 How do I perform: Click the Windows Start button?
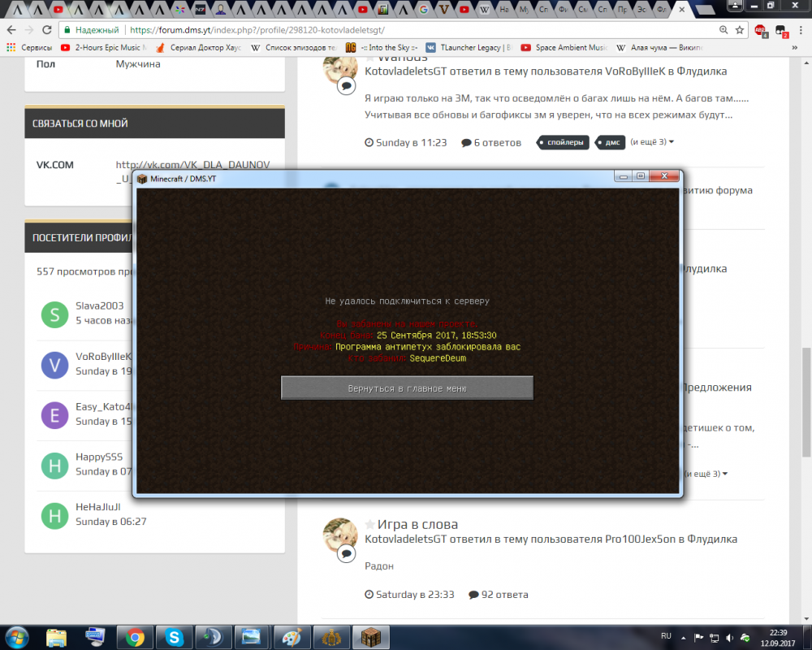[17, 635]
